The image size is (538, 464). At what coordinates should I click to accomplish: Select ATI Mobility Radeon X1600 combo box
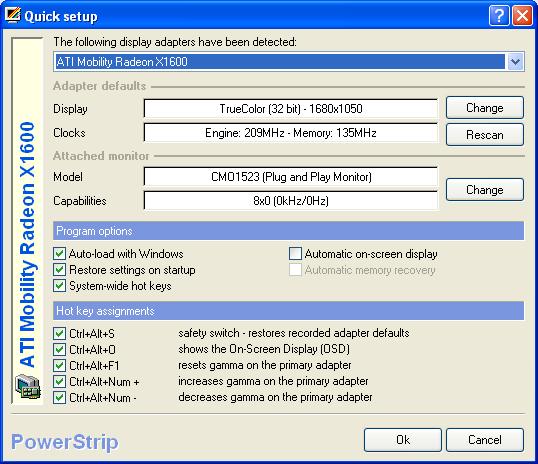[x=289, y=62]
